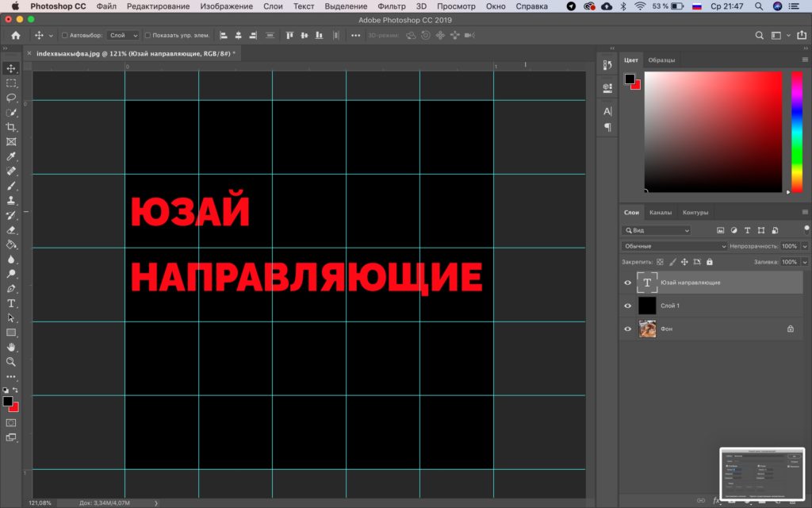
Task: Enable the Автовыбор checkbox
Action: coord(65,36)
